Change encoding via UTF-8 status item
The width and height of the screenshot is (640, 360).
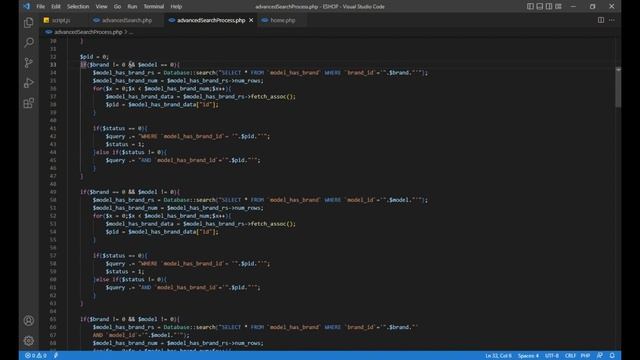(x=552, y=356)
